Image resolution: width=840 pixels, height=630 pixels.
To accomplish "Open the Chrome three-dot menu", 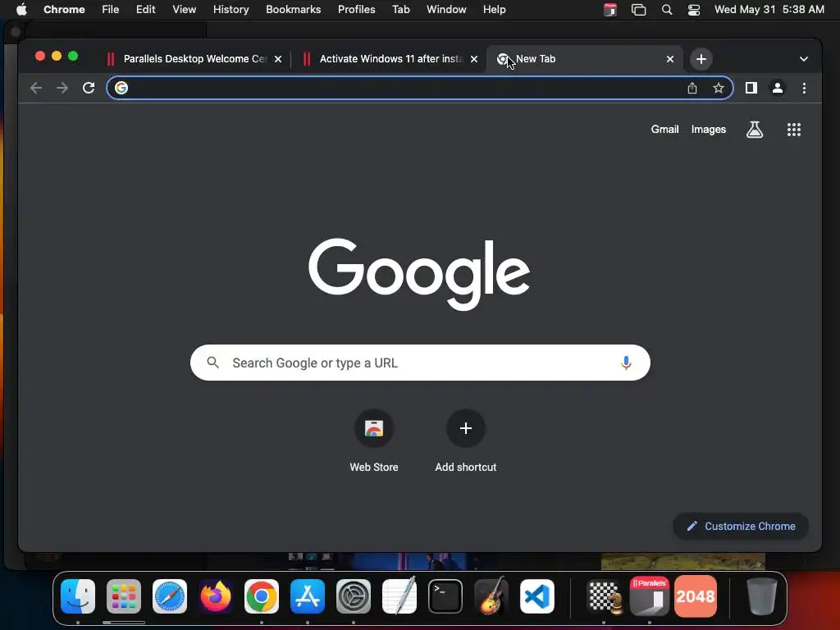I will tap(804, 88).
